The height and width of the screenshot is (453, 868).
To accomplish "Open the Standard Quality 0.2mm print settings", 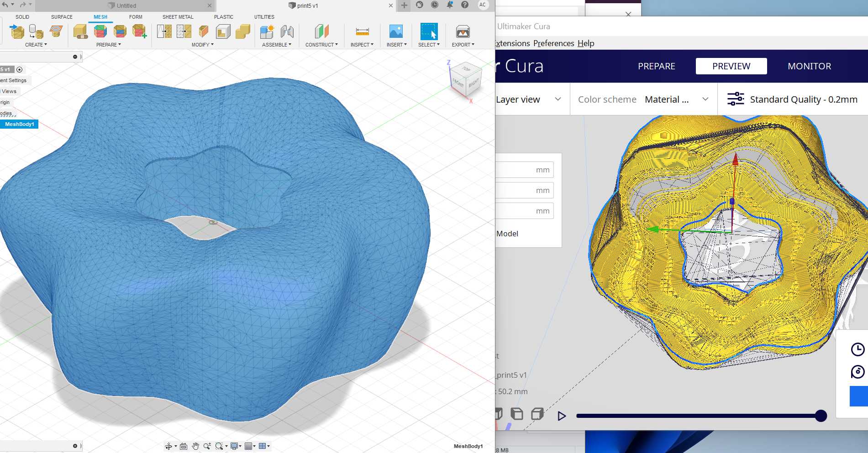I will coord(793,99).
